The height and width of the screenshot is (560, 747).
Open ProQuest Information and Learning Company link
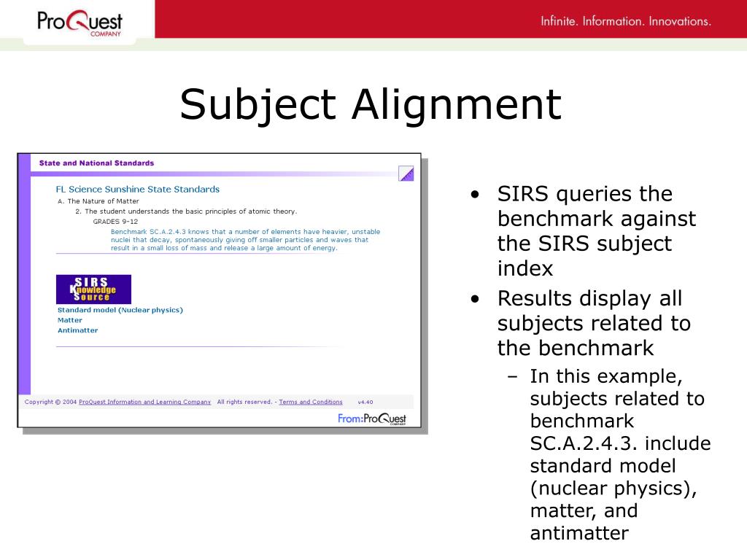tap(144, 402)
